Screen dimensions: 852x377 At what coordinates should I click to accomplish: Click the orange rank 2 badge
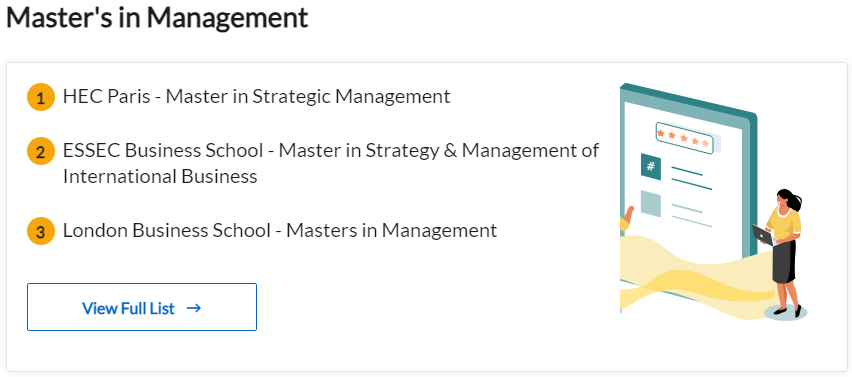click(x=41, y=152)
